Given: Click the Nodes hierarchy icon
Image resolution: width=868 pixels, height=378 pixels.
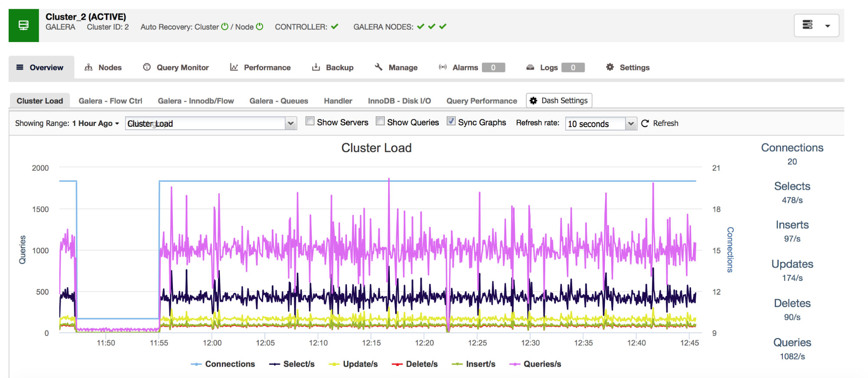Looking at the screenshot, I should [89, 67].
